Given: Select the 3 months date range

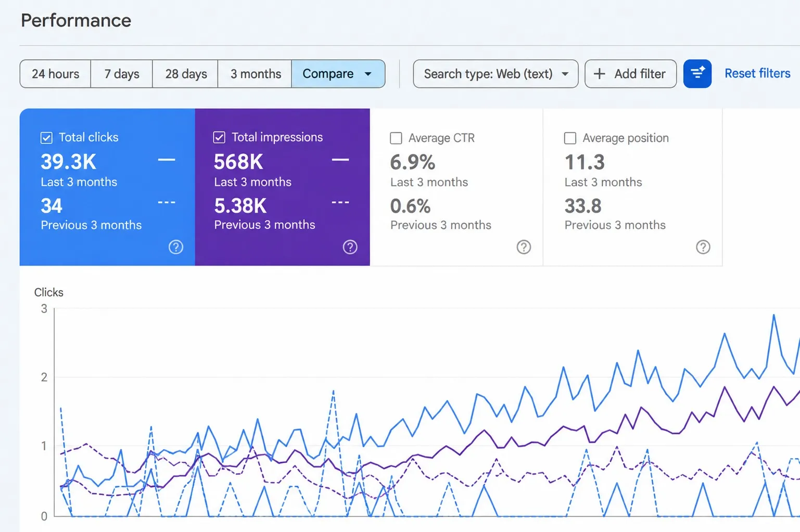Looking at the screenshot, I should [x=256, y=74].
